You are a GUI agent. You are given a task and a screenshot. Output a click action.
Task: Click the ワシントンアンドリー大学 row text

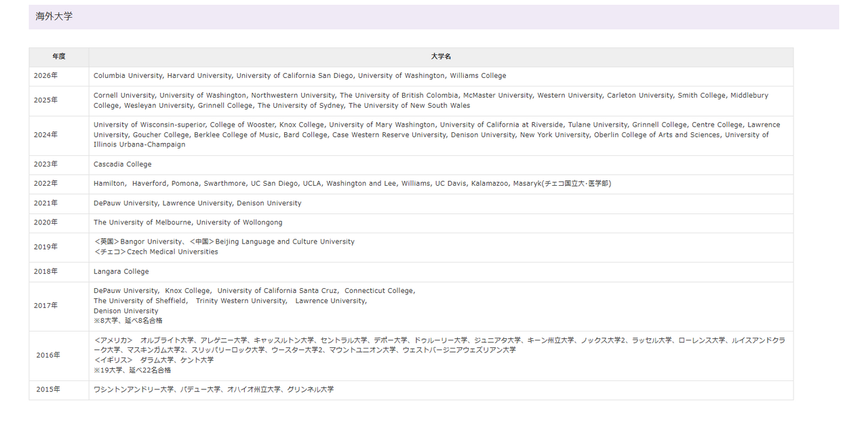pyautogui.click(x=214, y=390)
